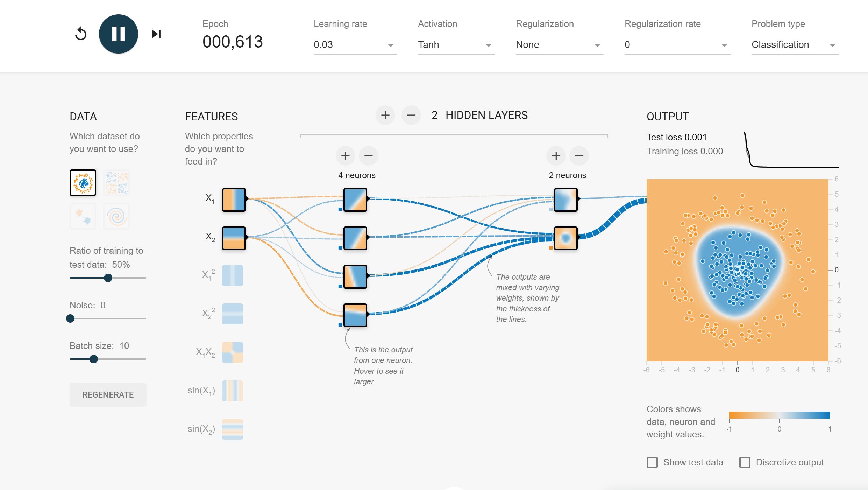
Task: Open the Problem type dropdown
Action: tap(795, 45)
